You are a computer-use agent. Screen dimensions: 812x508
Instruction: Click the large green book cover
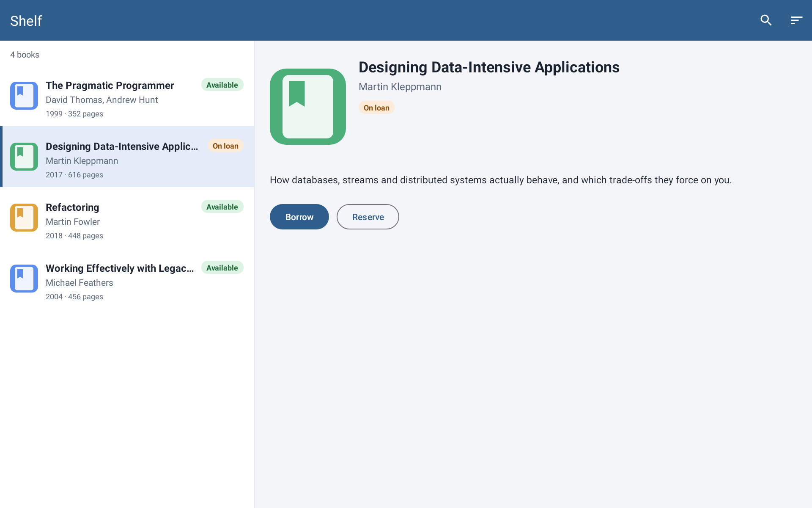(308, 107)
